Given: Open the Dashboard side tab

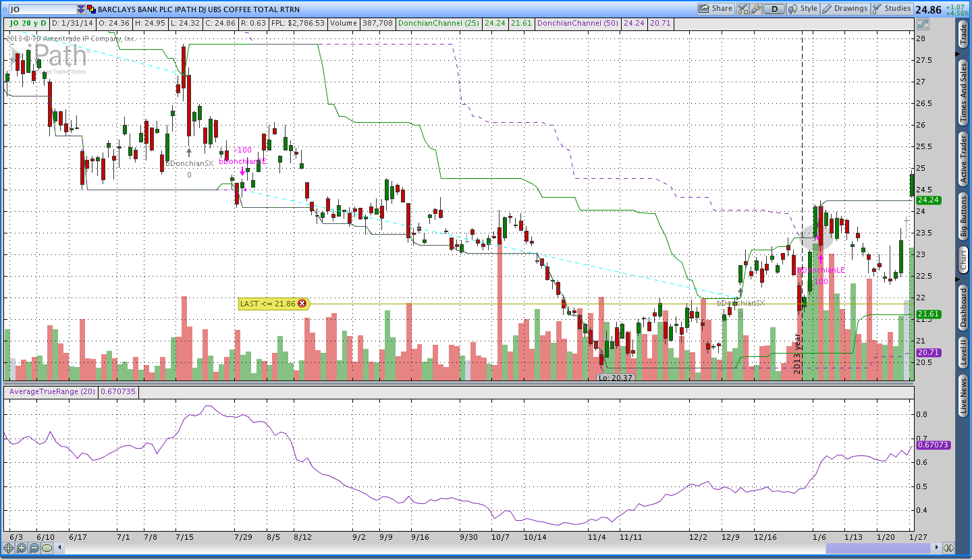Looking at the screenshot, I should click(963, 308).
